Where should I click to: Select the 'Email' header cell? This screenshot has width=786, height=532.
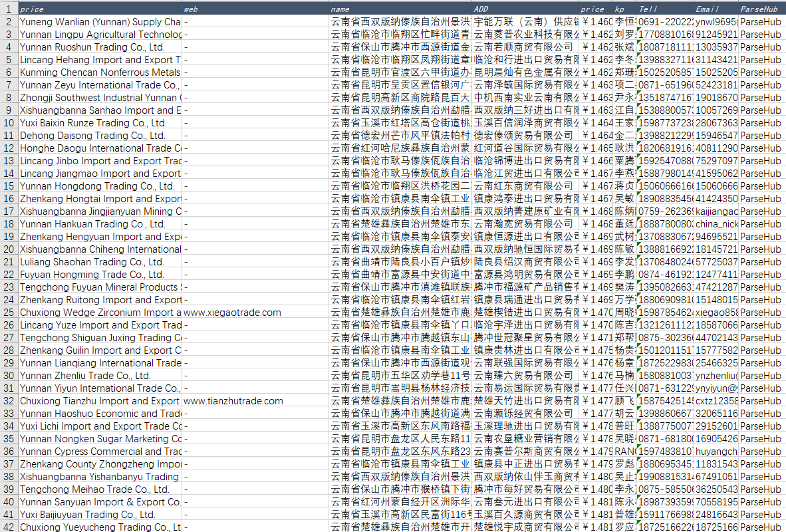pos(716,9)
